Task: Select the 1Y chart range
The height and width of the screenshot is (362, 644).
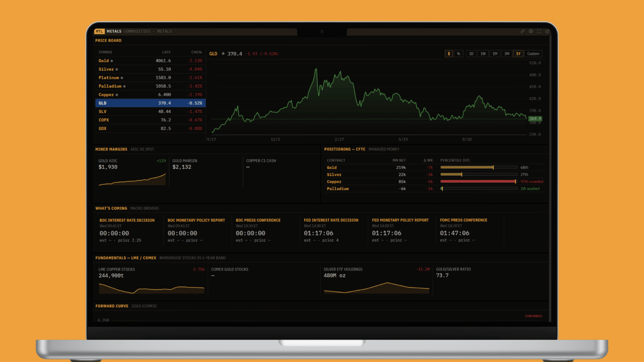Action: [x=518, y=54]
